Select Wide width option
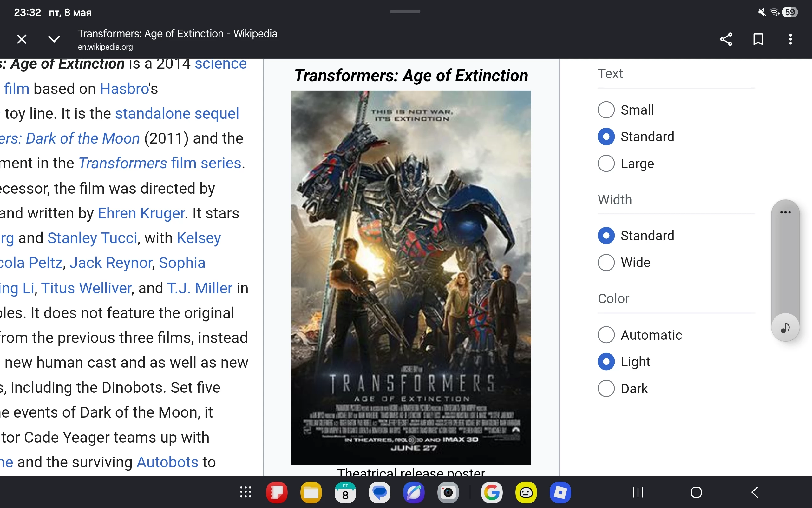 (606, 262)
